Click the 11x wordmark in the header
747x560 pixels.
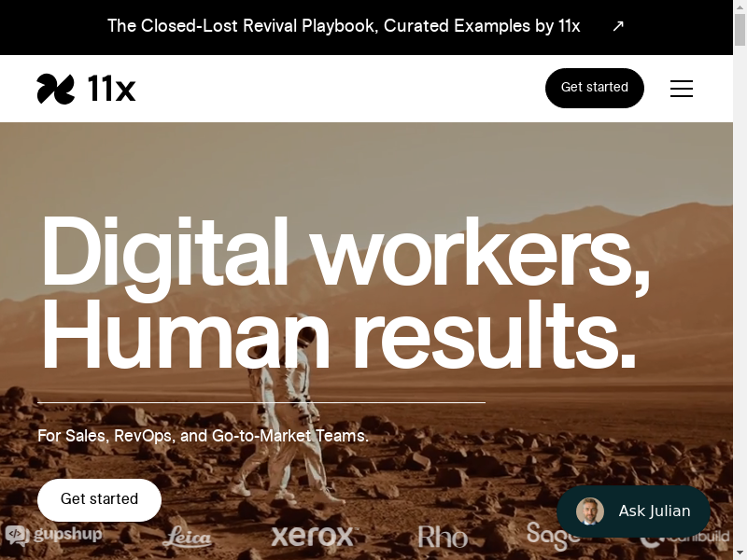(111, 89)
